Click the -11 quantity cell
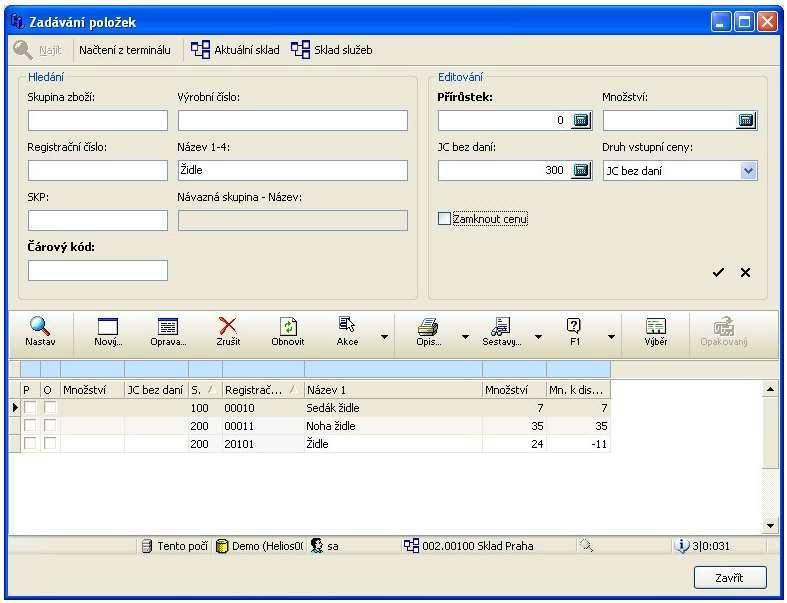 pos(578,444)
